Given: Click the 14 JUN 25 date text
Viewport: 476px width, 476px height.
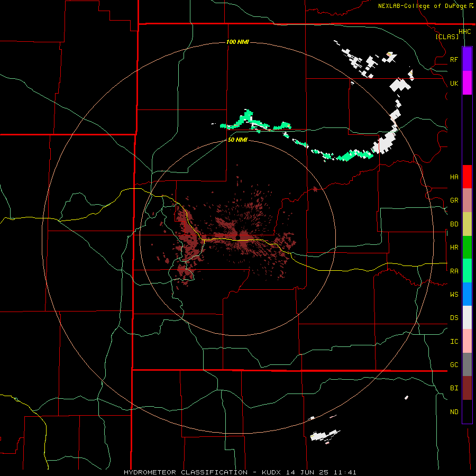Looking at the screenshot, I should (307, 472).
